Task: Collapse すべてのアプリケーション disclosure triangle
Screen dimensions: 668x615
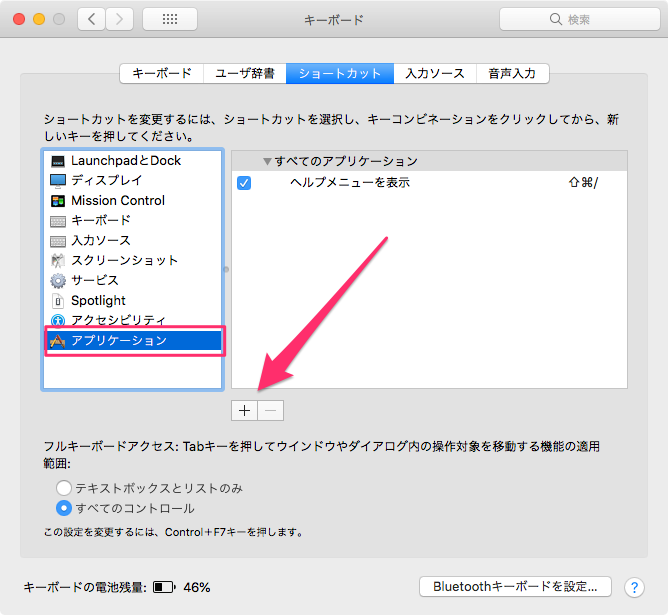Action: coord(267,161)
